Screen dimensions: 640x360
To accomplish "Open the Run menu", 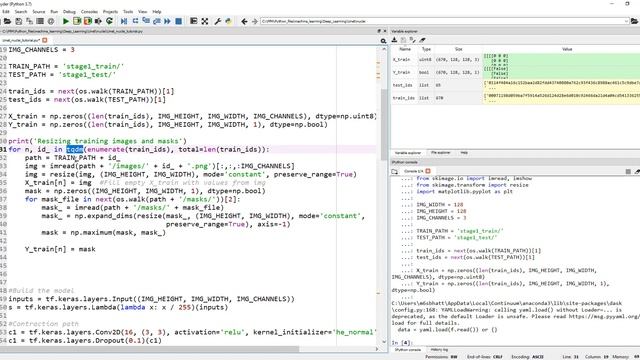I will click(54, 12).
